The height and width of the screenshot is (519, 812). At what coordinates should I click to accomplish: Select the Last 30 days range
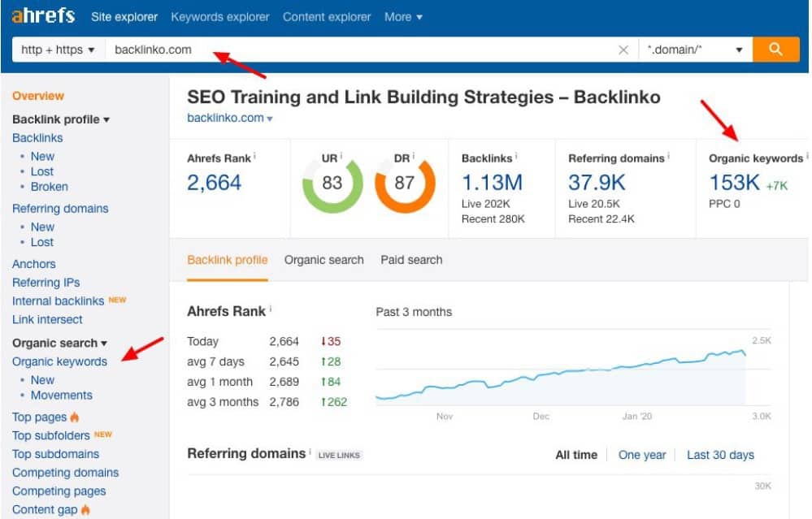pos(720,455)
